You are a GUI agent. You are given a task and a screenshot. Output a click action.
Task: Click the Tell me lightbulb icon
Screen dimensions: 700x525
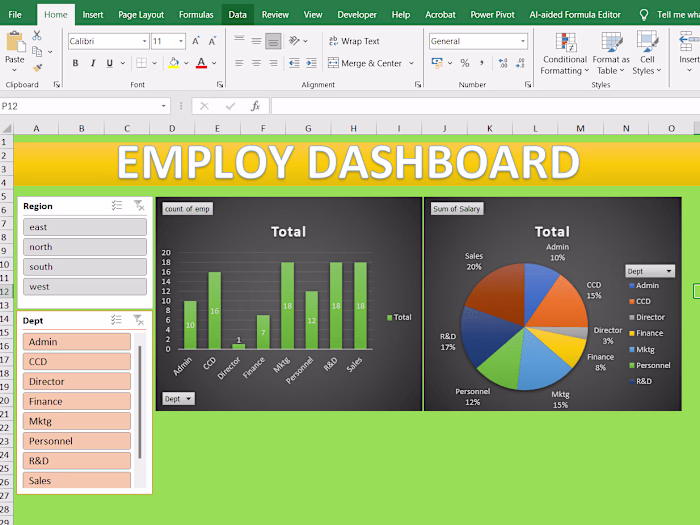click(644, 15)
